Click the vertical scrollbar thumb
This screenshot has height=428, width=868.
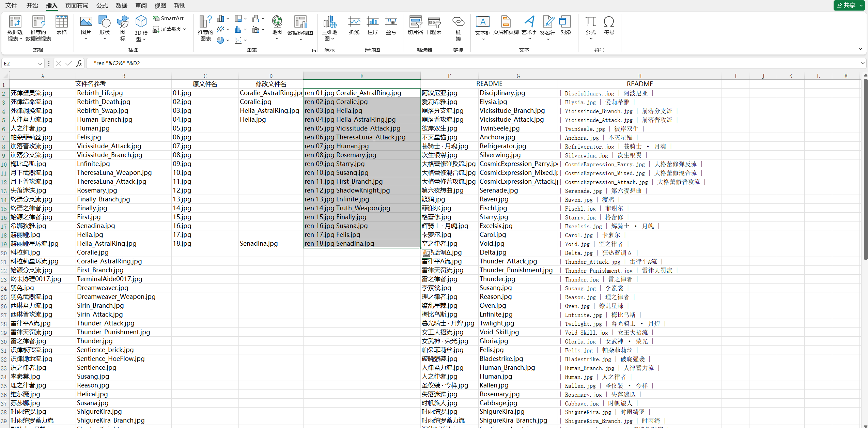[865, 169]
